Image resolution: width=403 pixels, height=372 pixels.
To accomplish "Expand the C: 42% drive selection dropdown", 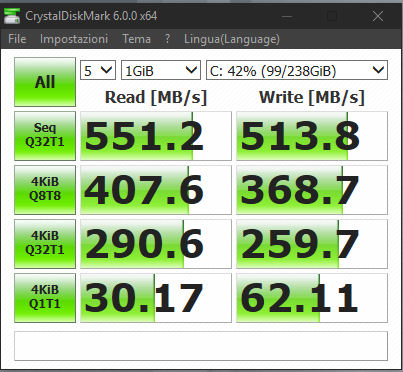I will point(297,70).
